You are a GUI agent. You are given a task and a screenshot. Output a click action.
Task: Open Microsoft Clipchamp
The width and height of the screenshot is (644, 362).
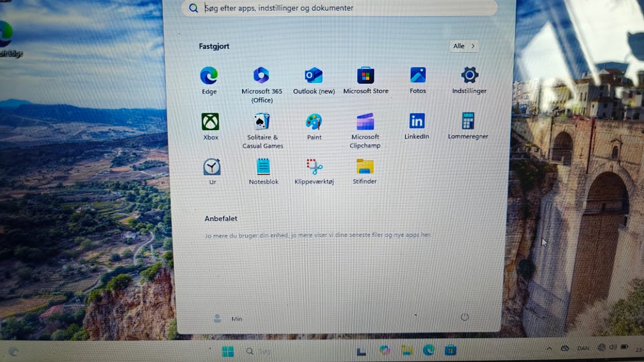coord(365,131)
